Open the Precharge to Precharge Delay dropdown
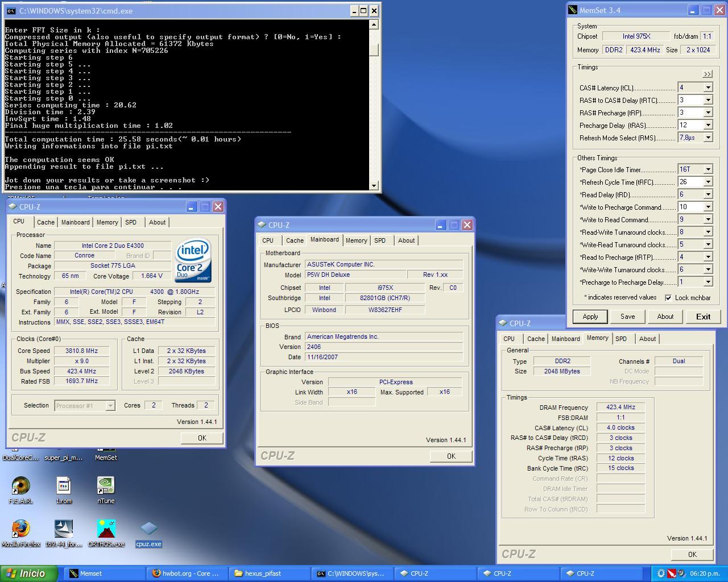The width and height of the screenshot is (728, 582). [x=708, y=282]
